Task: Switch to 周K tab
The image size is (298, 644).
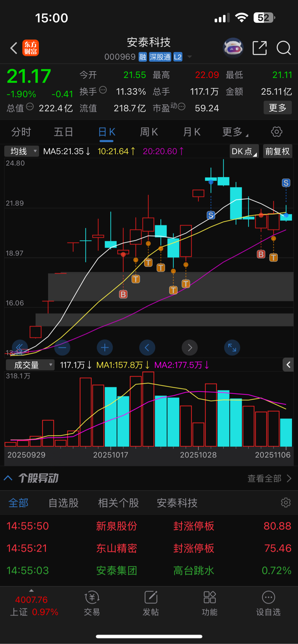Action: point(149,132)
